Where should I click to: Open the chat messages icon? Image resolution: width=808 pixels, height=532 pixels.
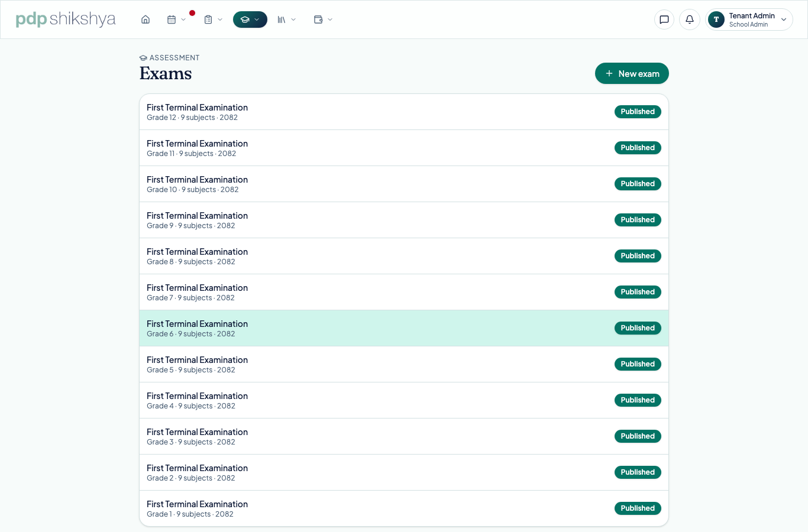(664, 20)
